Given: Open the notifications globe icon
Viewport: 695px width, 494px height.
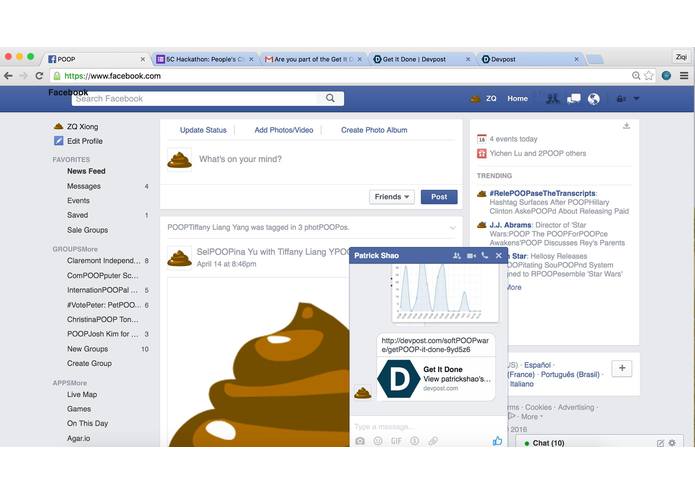Looking at the screenshot, I should [593, 98].
